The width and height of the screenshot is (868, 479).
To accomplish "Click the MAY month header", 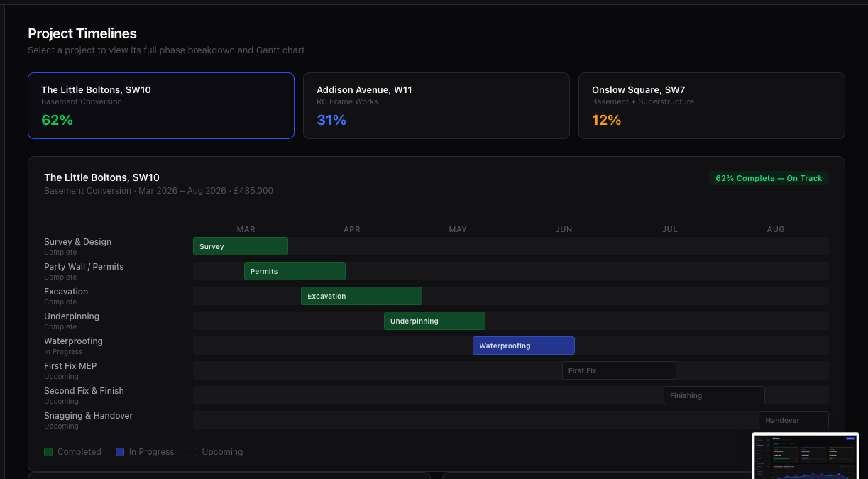I will (458, 229).
